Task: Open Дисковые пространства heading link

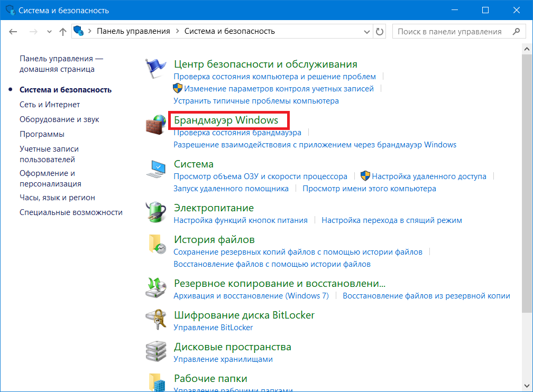Action: tap(233, 347)
